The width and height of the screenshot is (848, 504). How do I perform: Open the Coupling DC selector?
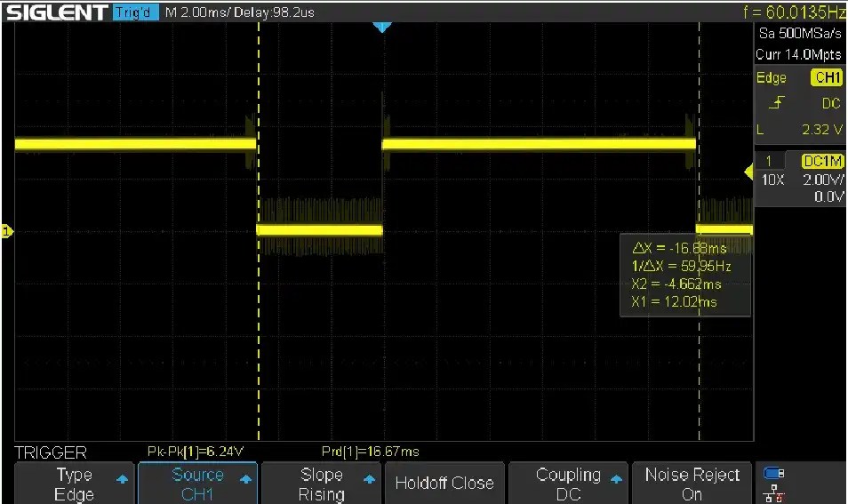[x=568, y=484]
